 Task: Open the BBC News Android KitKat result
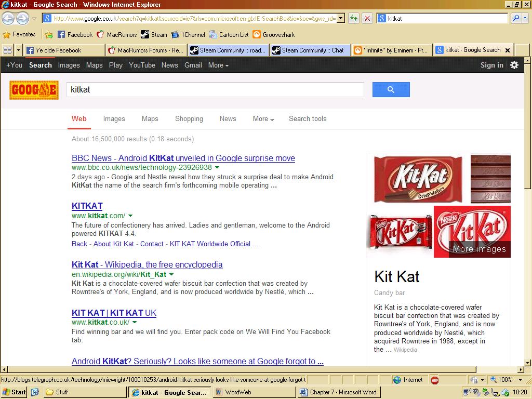183,158
